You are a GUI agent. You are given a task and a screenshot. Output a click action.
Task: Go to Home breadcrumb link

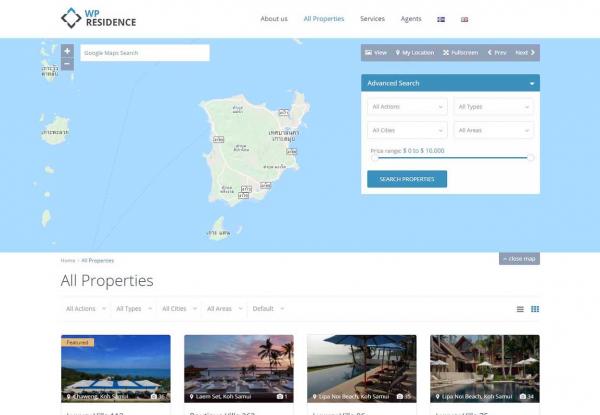point(68,260)
